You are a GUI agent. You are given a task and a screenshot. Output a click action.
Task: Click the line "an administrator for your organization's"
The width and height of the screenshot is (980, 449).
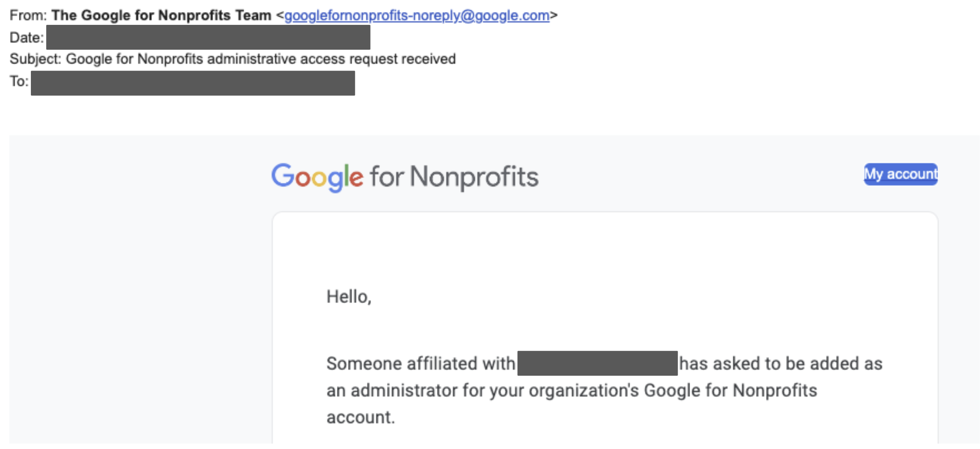coord(482,390)
